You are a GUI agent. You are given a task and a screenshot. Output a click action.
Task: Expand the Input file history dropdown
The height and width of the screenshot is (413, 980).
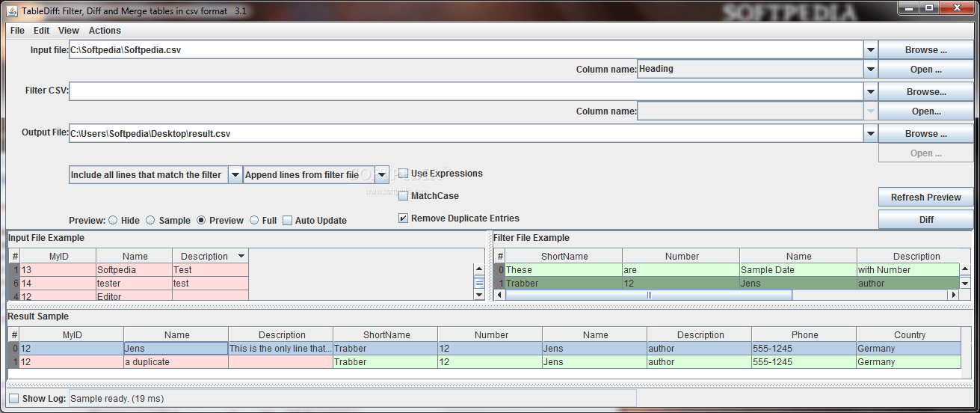(870, 50)
